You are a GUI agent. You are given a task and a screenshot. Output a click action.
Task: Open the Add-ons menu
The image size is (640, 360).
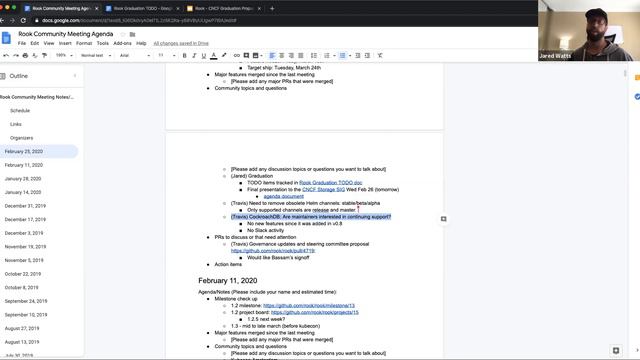pyautogui.click(x=122, y=43)
